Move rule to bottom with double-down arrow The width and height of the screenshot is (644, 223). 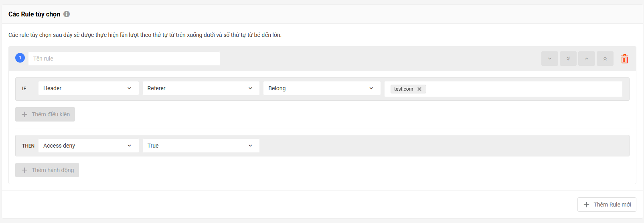point(568,59)
